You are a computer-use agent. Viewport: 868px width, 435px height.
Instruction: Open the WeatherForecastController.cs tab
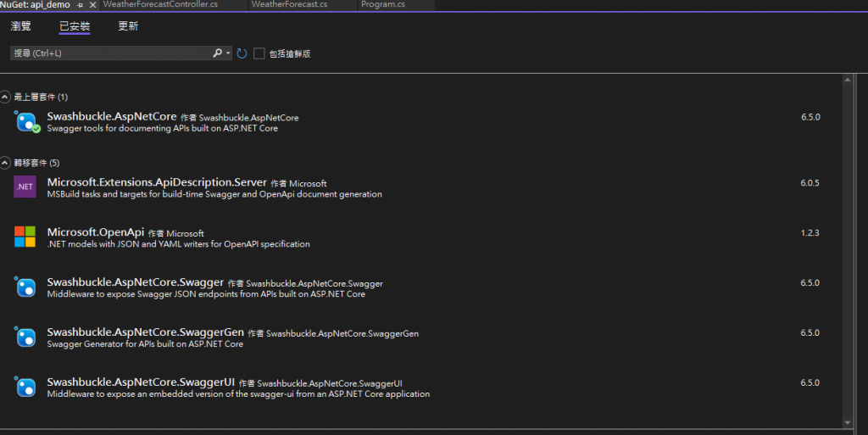[160, 4]
